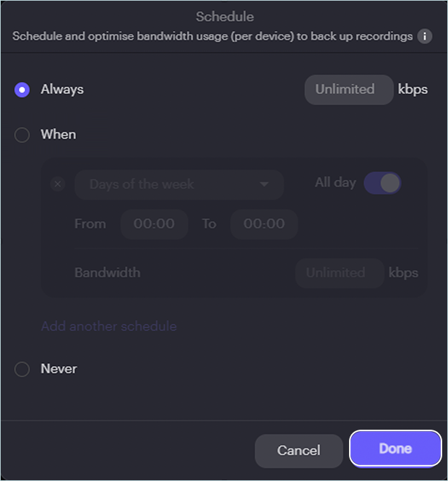448x481 pixels.
Task: Select the Always radio button
Action: (x=22, y=90)
